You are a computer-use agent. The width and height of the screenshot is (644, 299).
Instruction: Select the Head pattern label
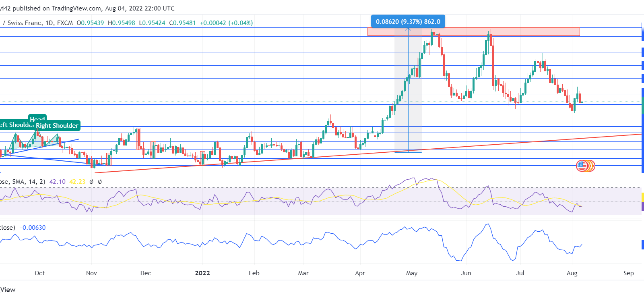point(37,118)
